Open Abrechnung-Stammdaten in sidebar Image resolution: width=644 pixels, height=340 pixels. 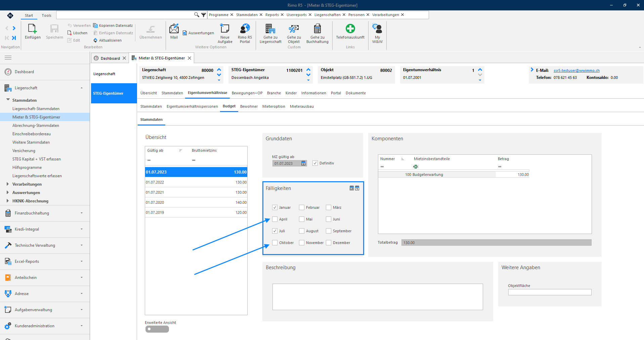point(36,126)
